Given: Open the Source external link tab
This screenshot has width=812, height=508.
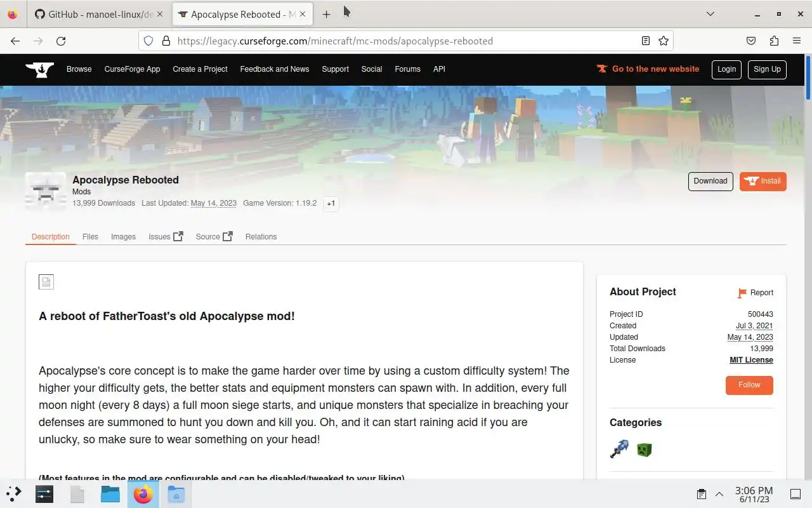Looking at the screenshot, I should (214, 237).
